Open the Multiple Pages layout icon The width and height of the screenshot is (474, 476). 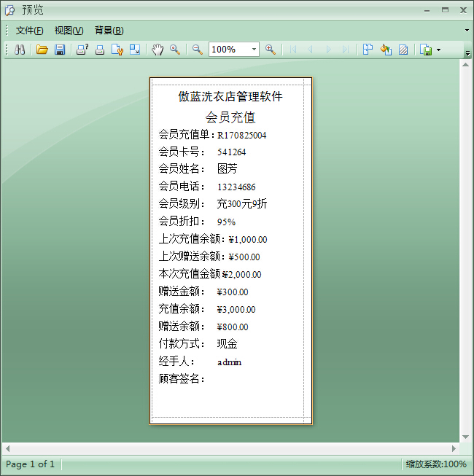click(368, 50)
